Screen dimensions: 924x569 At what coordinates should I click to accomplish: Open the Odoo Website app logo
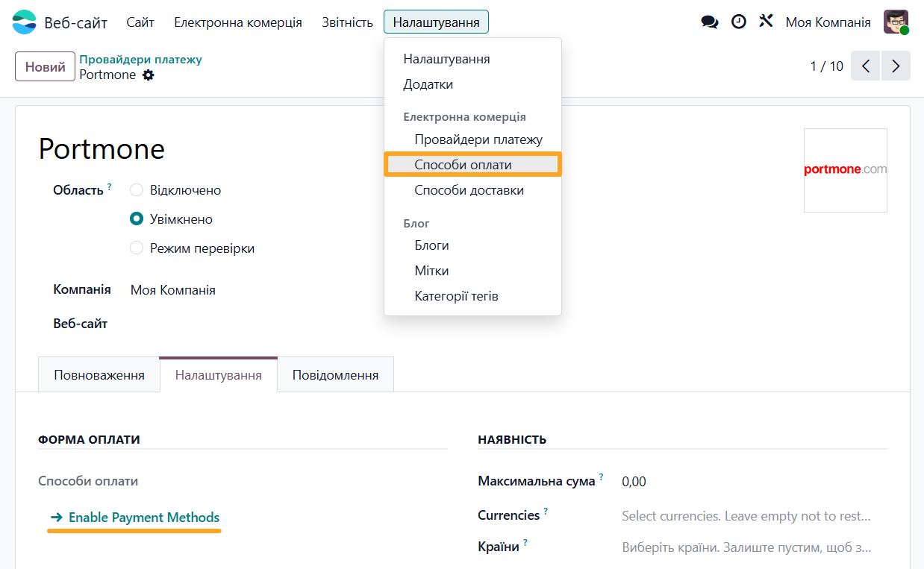pyautogui.click(x=24, y=22)
